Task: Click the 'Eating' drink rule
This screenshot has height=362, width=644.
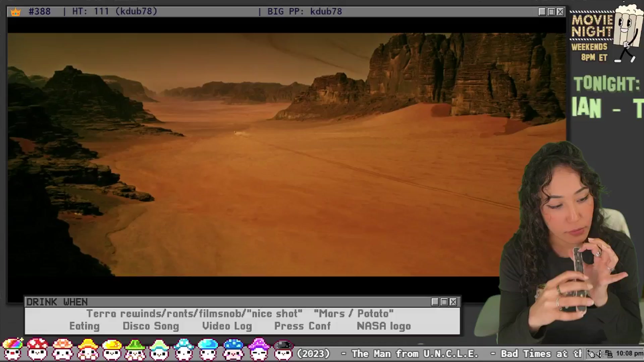Action: click(85, 326)
